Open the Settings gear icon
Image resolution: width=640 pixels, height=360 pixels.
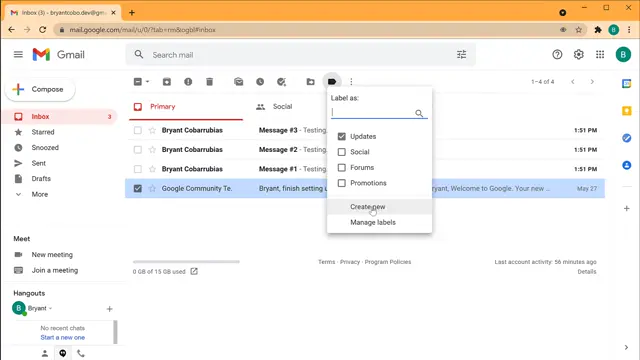tap(578, 54)
